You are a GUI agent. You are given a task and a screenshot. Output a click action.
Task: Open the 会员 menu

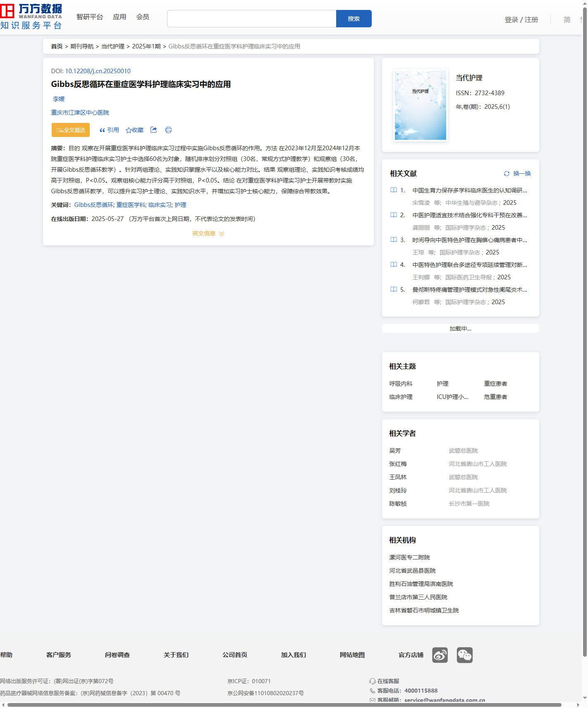click(x=143, y=17)
